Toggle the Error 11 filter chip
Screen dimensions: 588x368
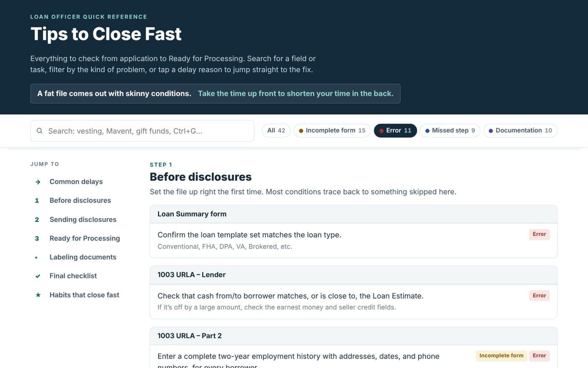pyautogui.click(x=395, y=130)
